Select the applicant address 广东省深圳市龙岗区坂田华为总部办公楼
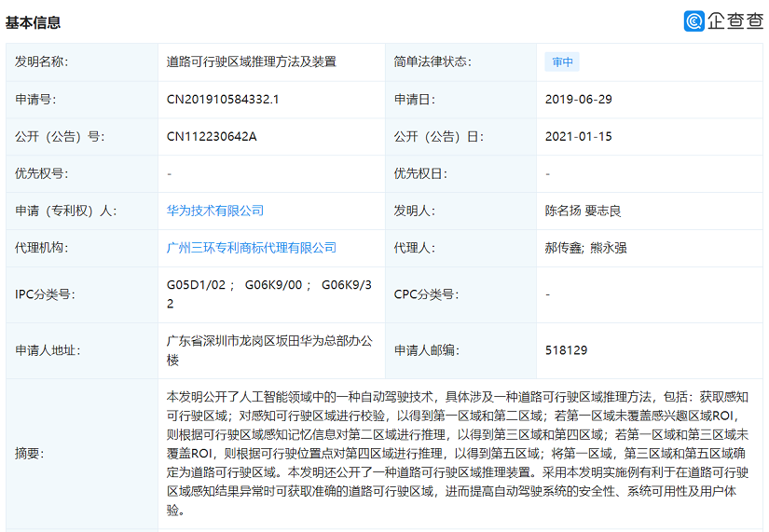Screen dimensions: 769x532 click(269, 350)
